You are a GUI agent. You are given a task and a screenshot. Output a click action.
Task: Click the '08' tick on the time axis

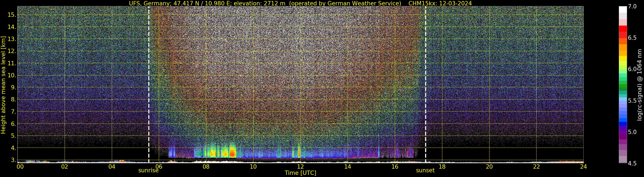206,166
